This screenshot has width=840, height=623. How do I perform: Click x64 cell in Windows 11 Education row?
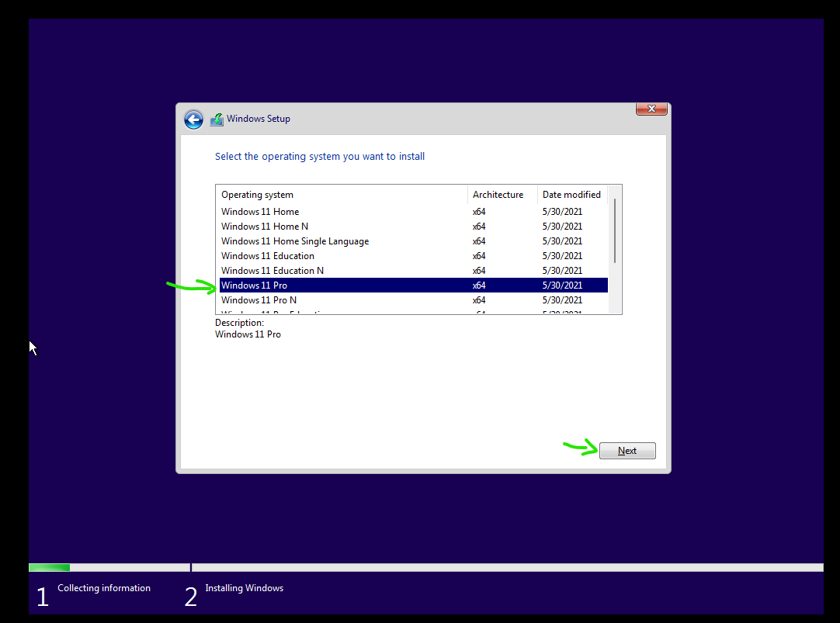pyautogui.click(x=479, y=256)
